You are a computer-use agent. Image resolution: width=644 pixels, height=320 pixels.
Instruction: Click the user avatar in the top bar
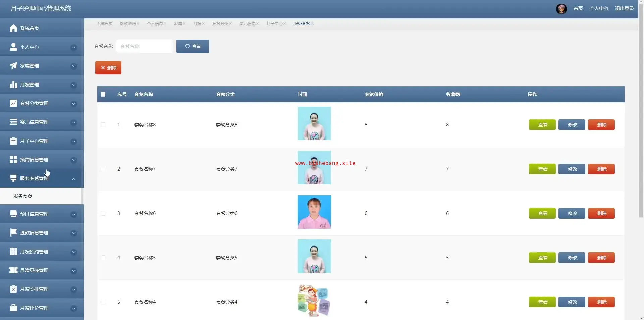point(561,9)
